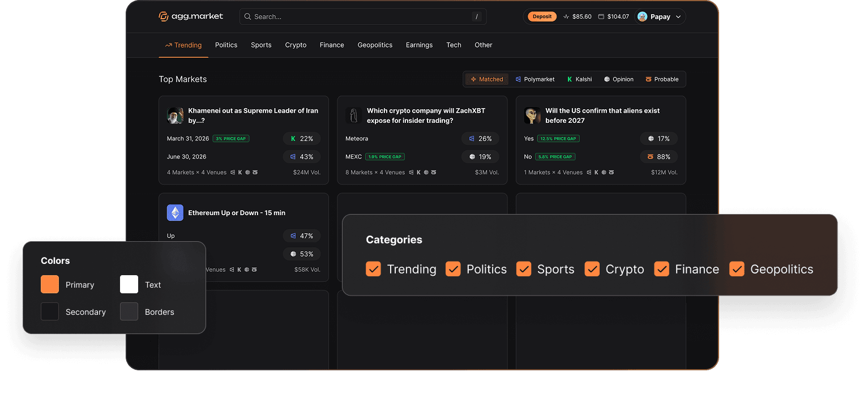Open the Ethereum Up or Down market title
Image resolution: width=868 pixels, height=419 pixels.
pos(237,213)
